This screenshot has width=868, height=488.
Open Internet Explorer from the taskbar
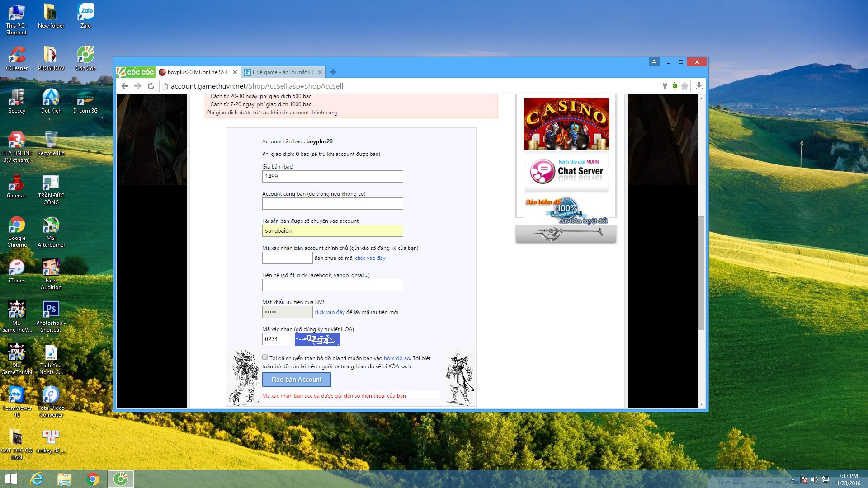[x=36, y=479]
